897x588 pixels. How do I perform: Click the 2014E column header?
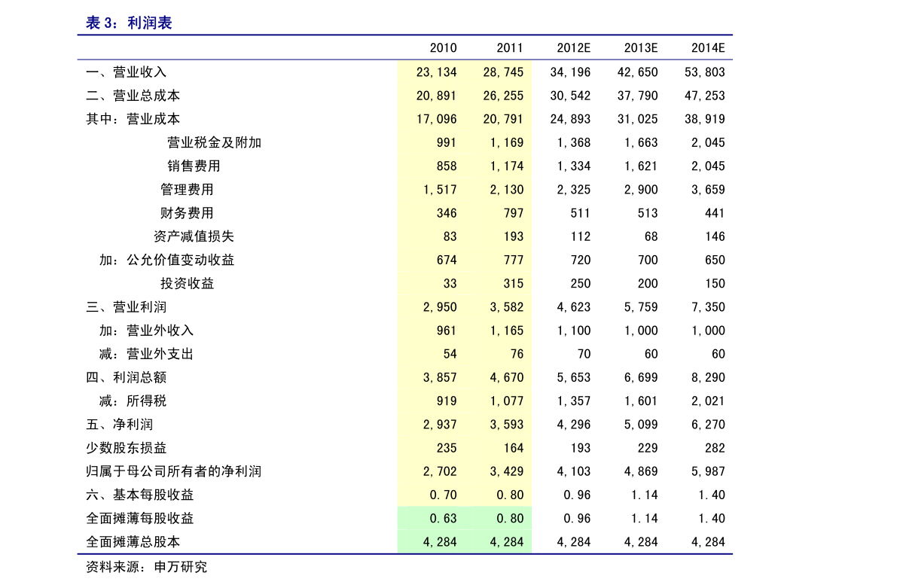(708, 48)
